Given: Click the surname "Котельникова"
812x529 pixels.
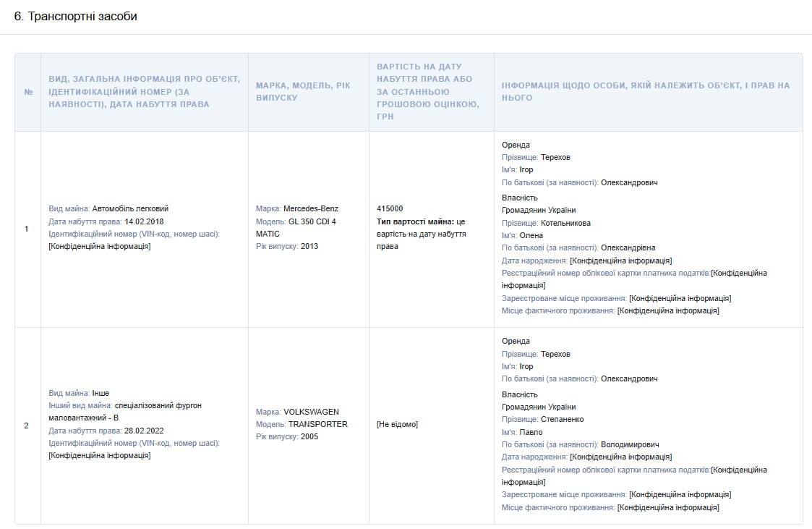Looking at the screenshot, I should click(x=565, y=223).
